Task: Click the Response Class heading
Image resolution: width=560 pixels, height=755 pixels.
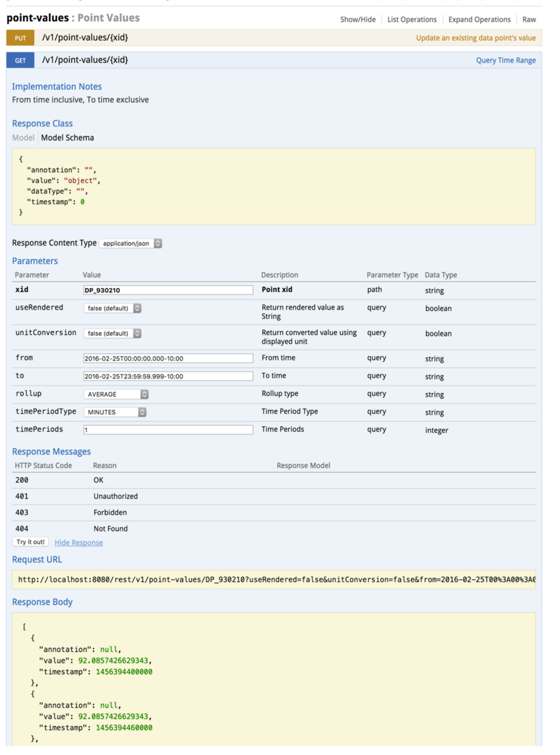Action: point(42,124)
